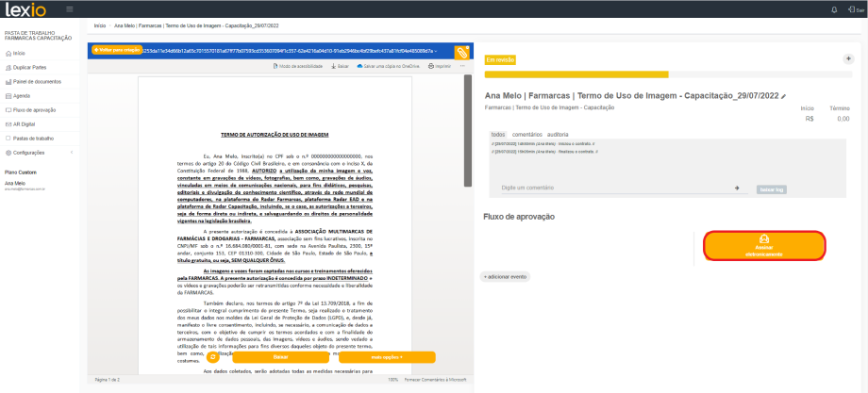Click the plus icon near status bar
Screen dimensions: 868x393
(x=848, y=58)
